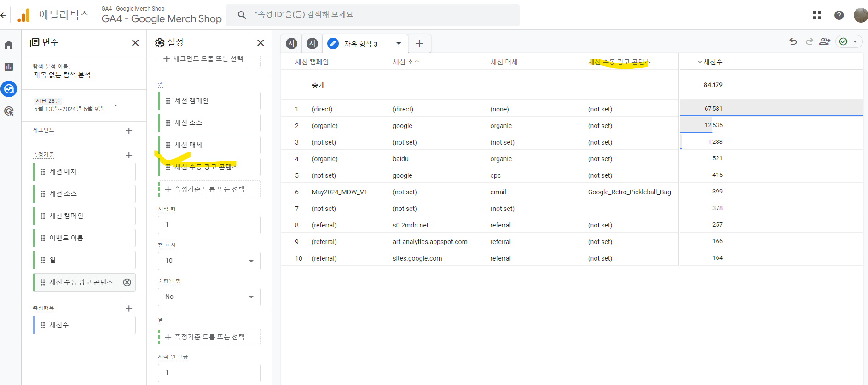Screen dimensions: 868x385
Task: Select the 일 dimension
Action: click(x=84, y=260)
